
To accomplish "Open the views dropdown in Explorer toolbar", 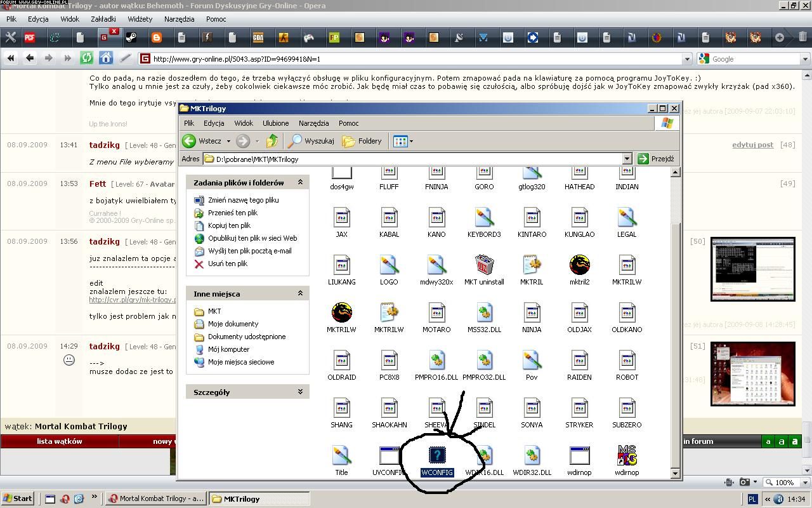I will [x=411, y=141].
